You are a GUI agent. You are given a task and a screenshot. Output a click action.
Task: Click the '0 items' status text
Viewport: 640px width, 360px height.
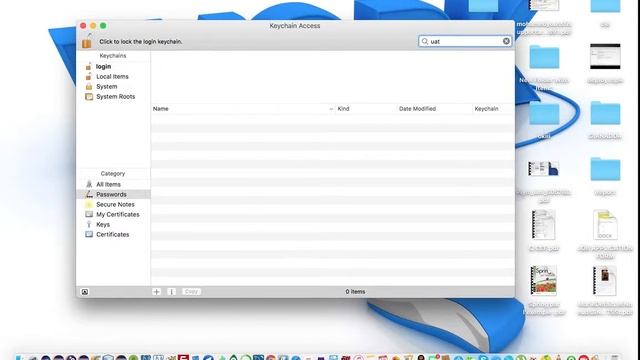(355, 292)
